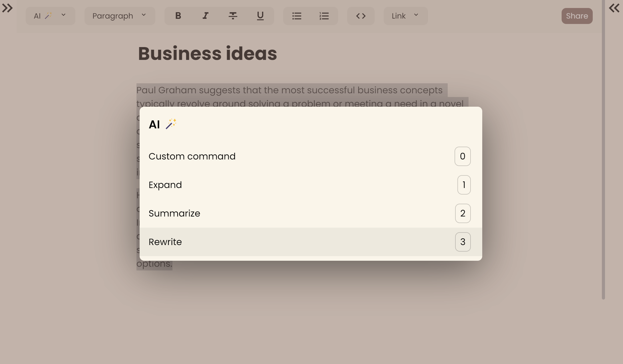This screenshot has width=623, height=364.
Task: Apply italic formatting
Action: coord(205,16)
